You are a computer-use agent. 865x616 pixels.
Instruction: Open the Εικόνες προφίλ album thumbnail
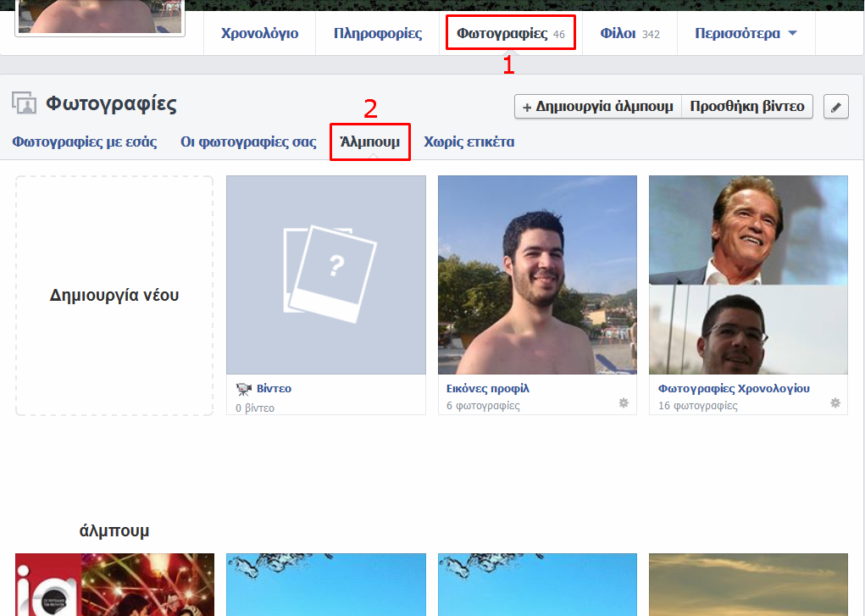point(537,275)
